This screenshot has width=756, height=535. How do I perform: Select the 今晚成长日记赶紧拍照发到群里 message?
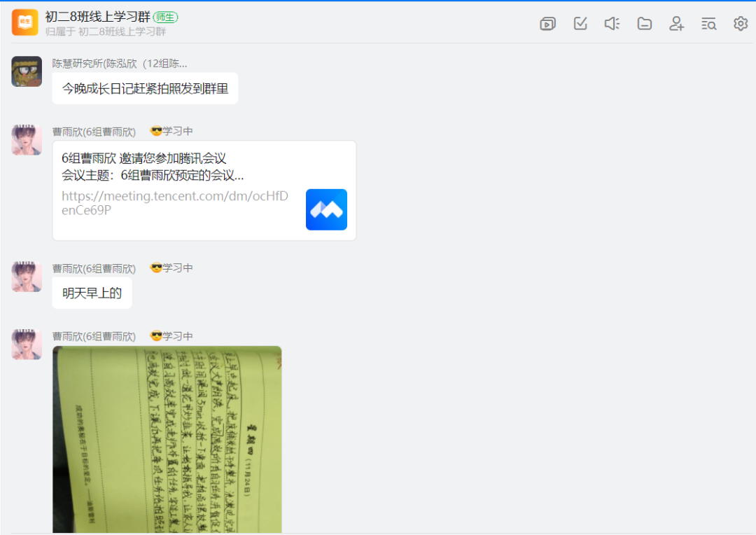[x=145, y=88]
